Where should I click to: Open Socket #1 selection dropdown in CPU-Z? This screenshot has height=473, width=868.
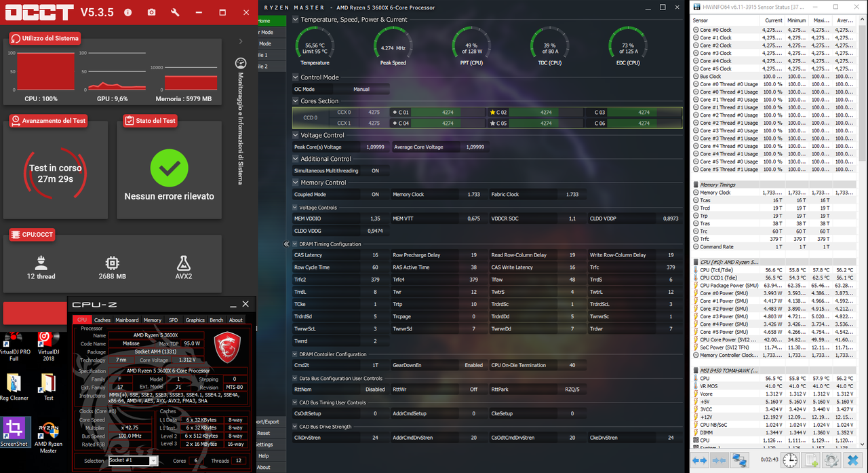(133, 461)
